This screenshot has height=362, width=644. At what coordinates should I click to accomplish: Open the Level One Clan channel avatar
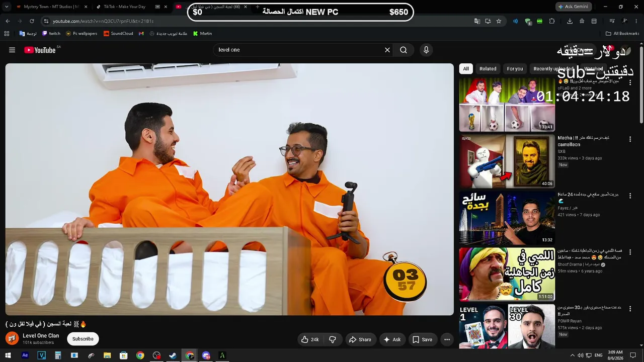pos(12,338)
